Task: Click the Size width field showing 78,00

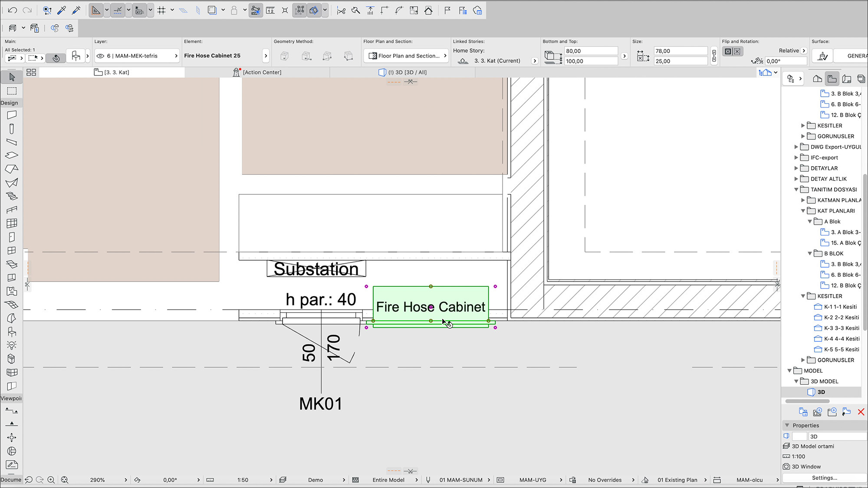Action: point(680,51)
